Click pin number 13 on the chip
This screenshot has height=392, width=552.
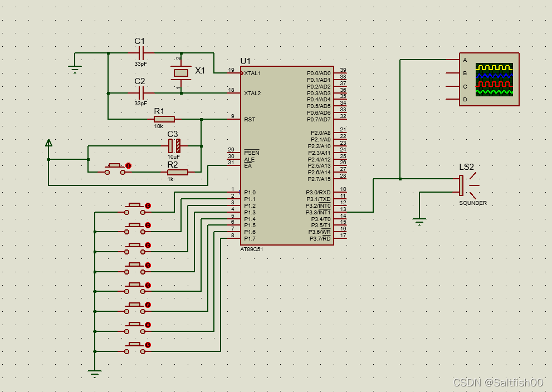click(343, 209)
